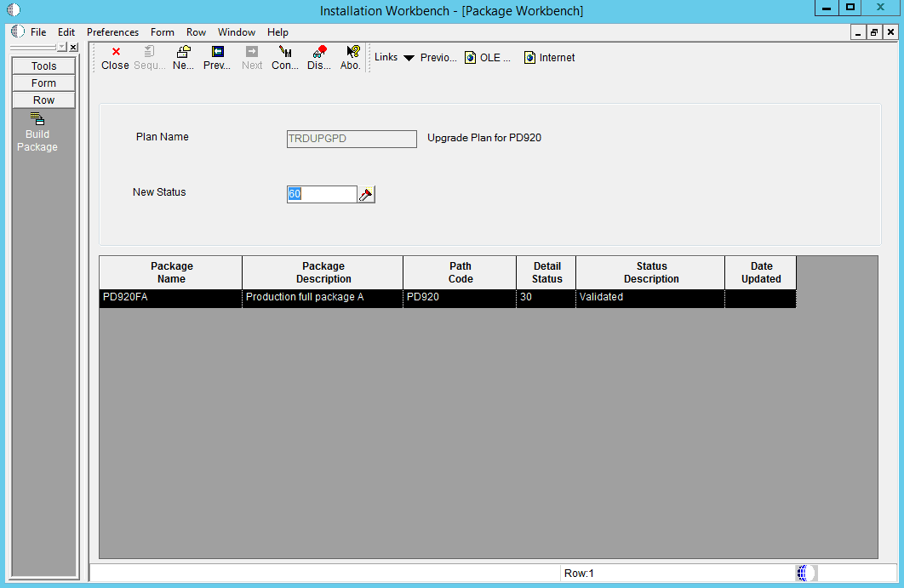Expand the Links dropdown arrow

(x=409, y=58)
